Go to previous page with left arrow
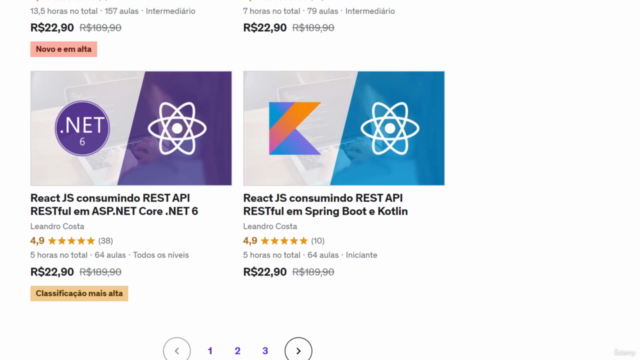The width and height of the screenshot is (640, 360). pyautogui.click(x=177, y=351)
